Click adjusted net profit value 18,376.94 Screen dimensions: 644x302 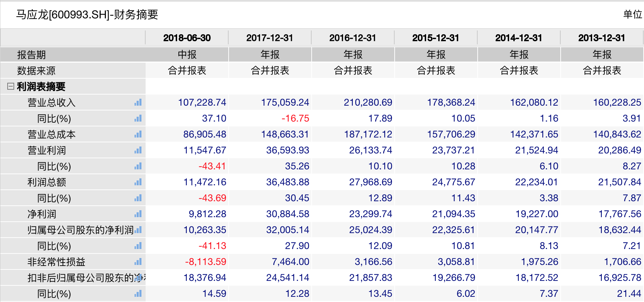click(205, 278)
